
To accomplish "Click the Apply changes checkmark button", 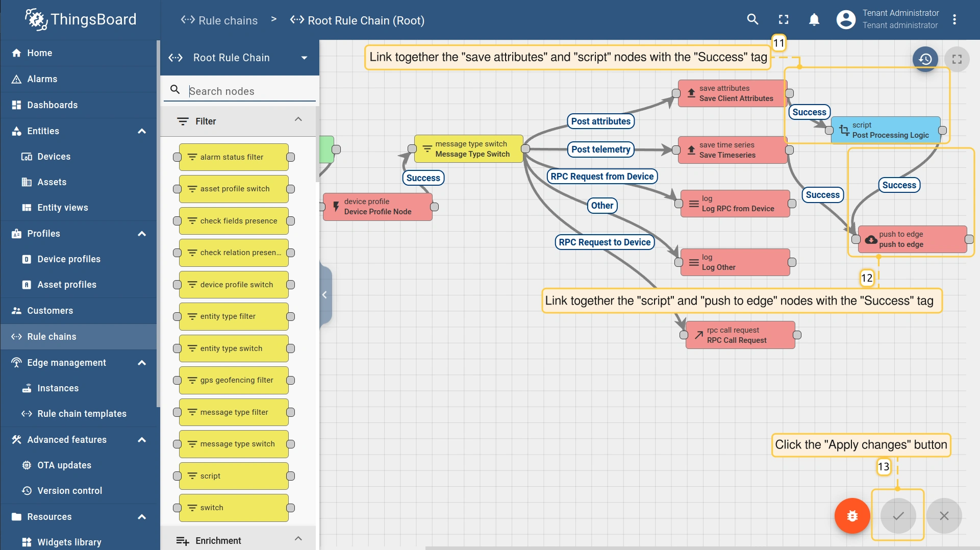I will tap(898, 516).
